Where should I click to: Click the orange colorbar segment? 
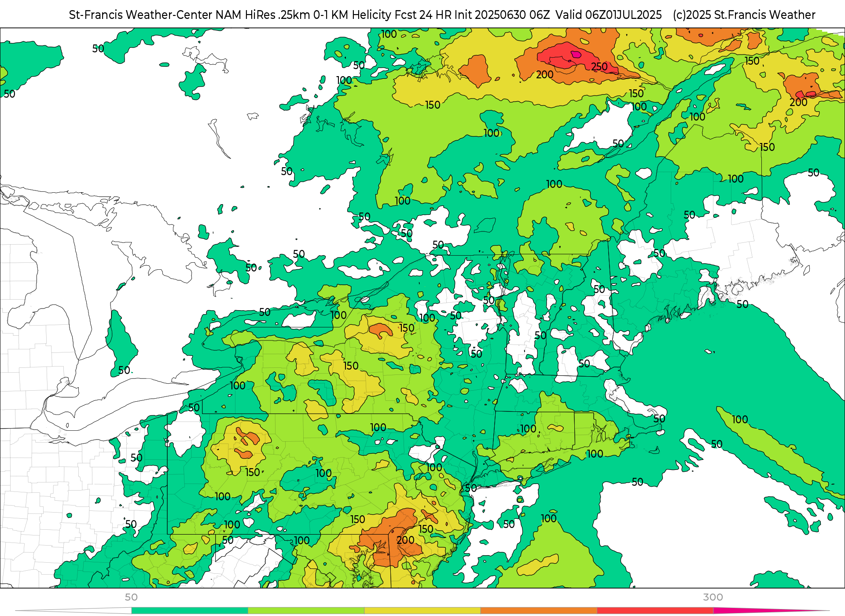pyautogui.click(x=539, y=610)
